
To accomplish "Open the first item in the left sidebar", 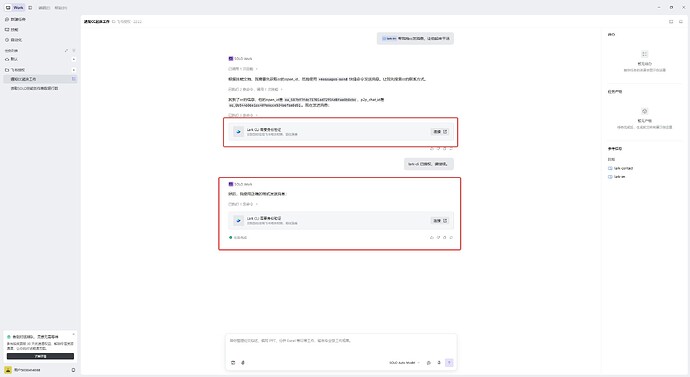I will 15,19.
